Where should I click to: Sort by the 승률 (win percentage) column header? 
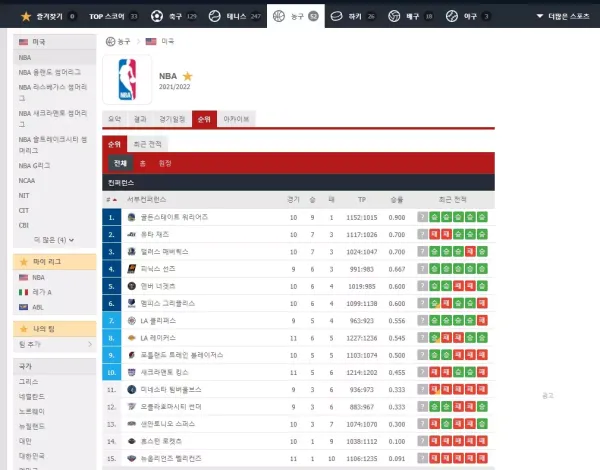pyautogui.click(x=397, y=200)
